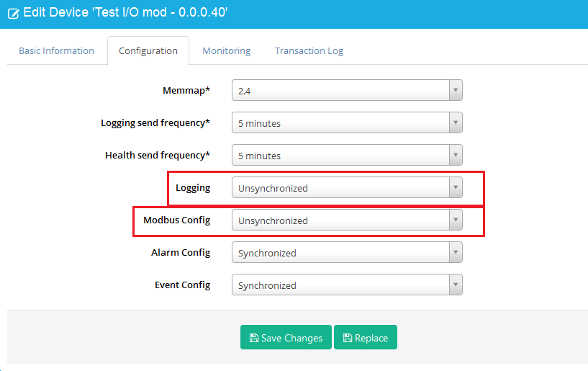The image size is (588, 371).
Task: Click the Save Changes button
Action: point(286,337)
